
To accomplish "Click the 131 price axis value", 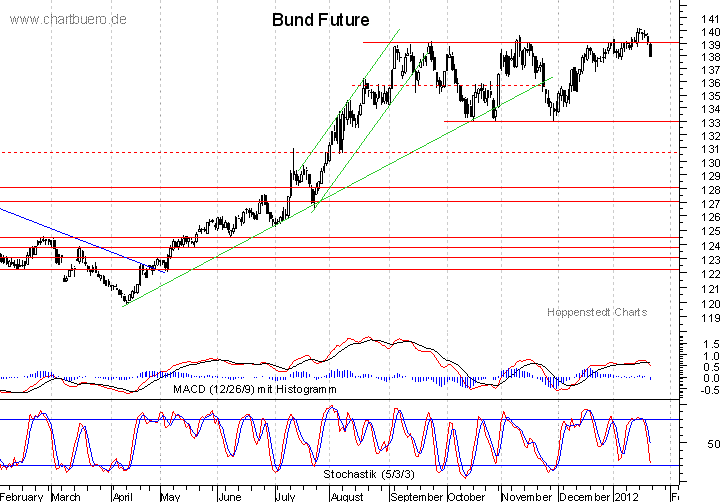I will (710, 149).
